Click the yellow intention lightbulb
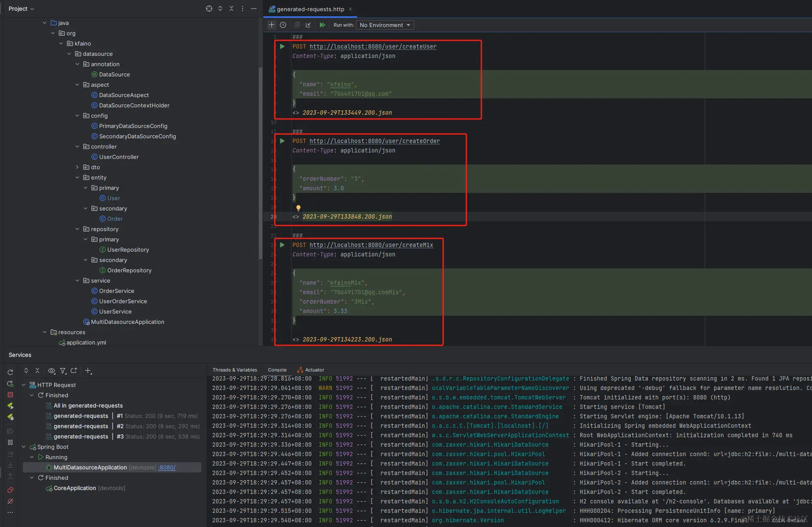This screenshot has height=527, width=812. [x=298, y=208]
